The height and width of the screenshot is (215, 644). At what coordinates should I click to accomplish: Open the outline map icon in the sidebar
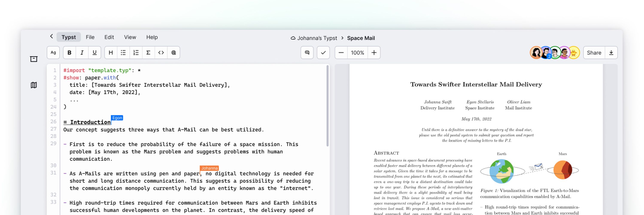click(x=34, y=85)
